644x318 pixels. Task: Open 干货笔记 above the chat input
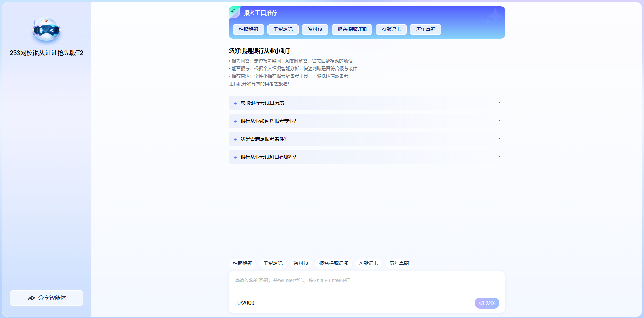pos(273,263)
